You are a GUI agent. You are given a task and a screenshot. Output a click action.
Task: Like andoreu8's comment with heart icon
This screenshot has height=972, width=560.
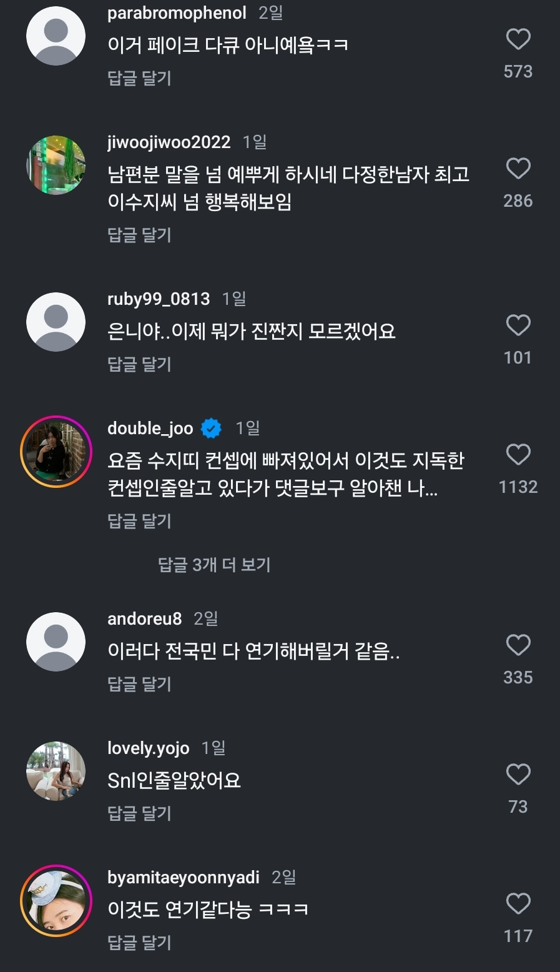[518, 645]
